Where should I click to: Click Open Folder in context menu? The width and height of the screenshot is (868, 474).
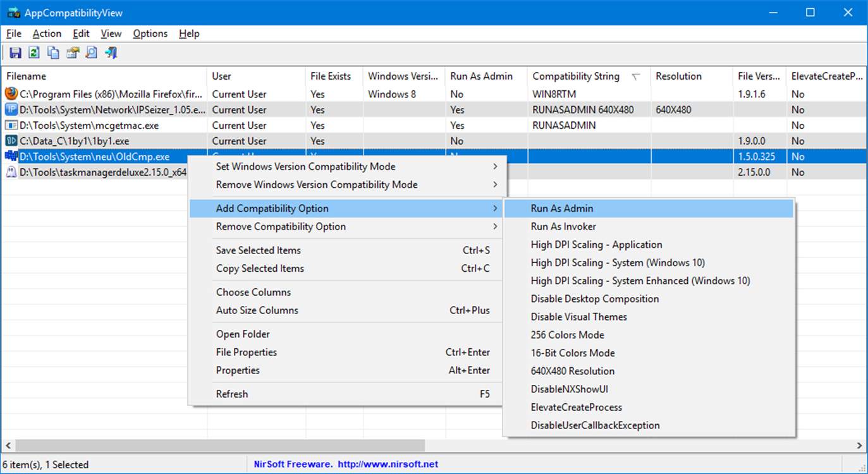[346, 334]
